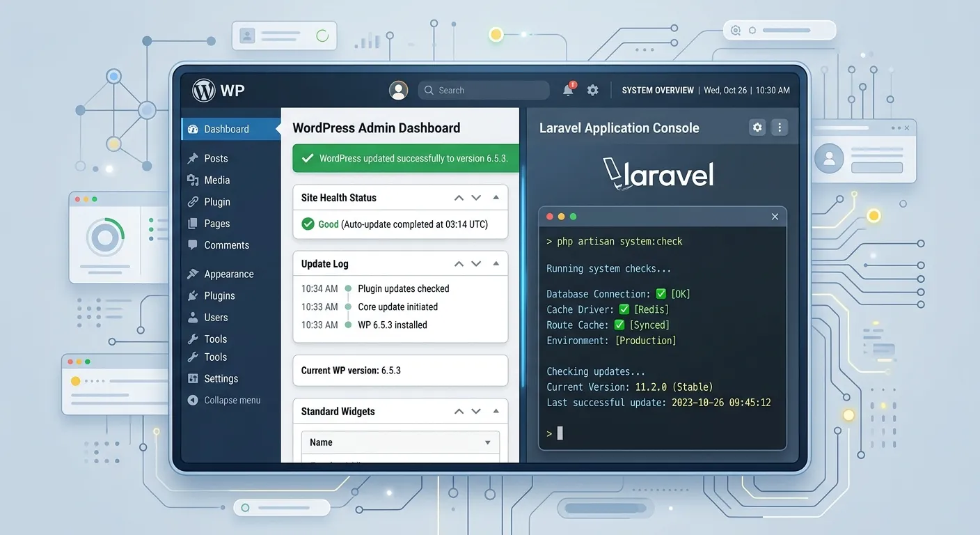Select Dashboard in the sidebar
Screen dimensions: 980x535
(231, 129)
